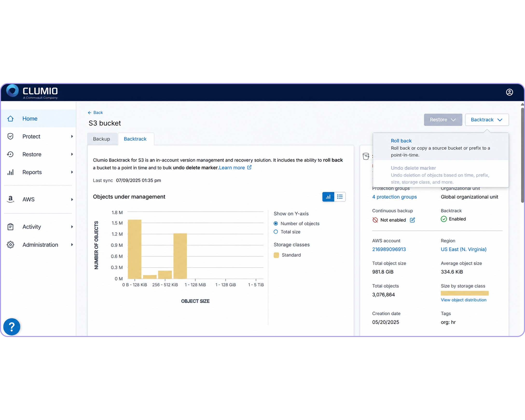
Task: Switch to list view icon
Action: coord(340,196)
